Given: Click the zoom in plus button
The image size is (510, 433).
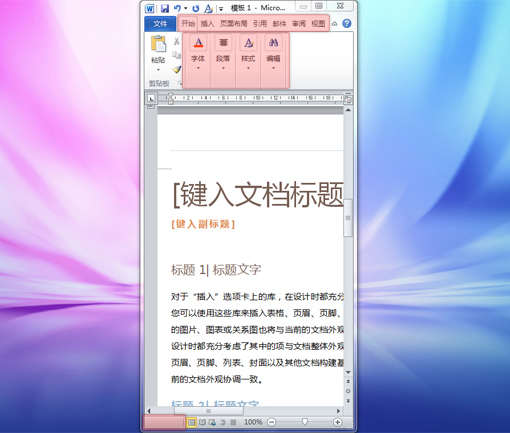Looking at the screenshot, I should click(337, 422).
